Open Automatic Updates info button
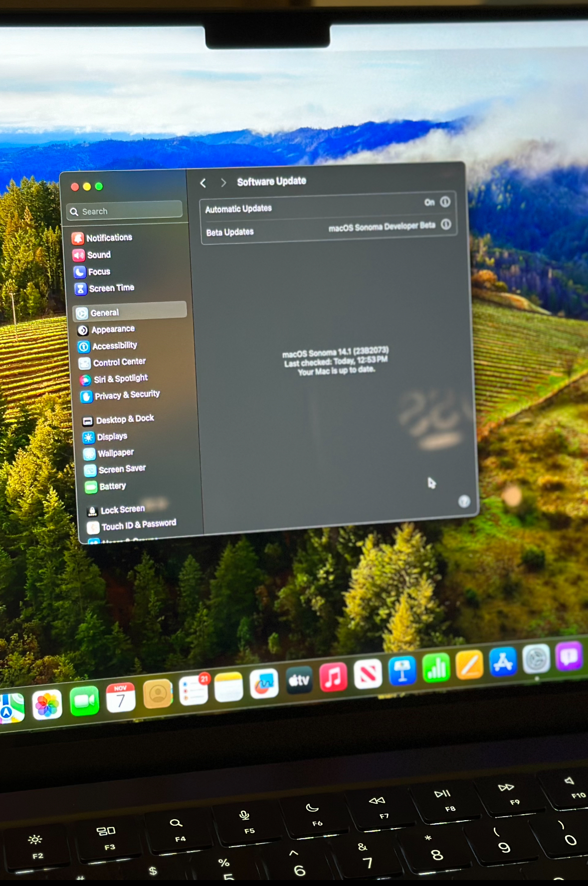This screenshot has height=886, width=588. point(445,202)
